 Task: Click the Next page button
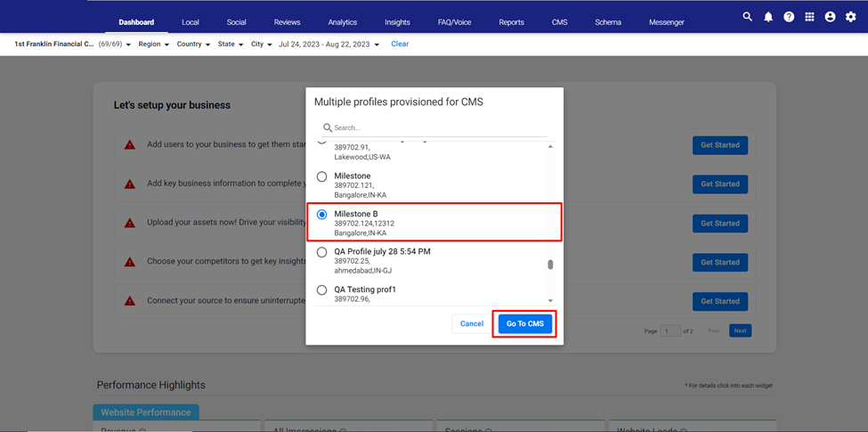[x=740, y=330]
